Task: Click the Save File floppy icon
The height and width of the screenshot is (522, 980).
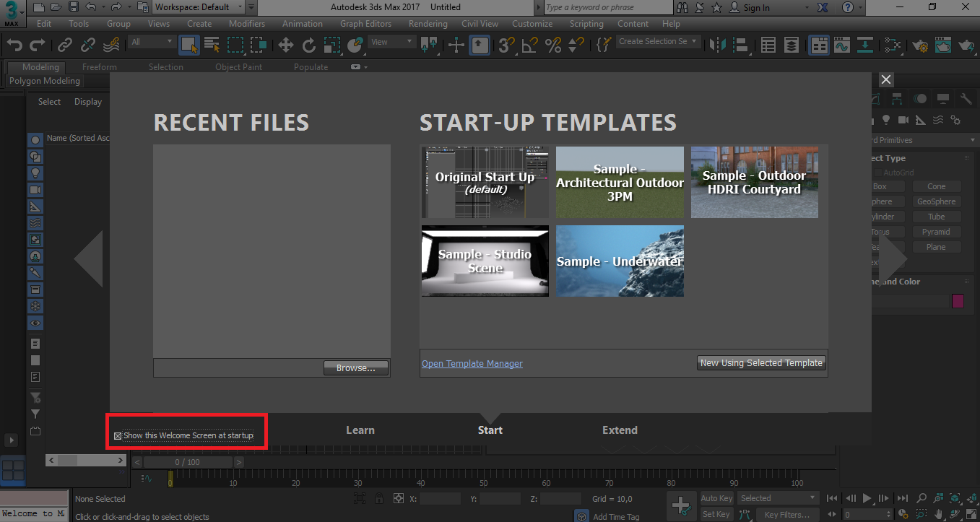Action: (73, 7)
